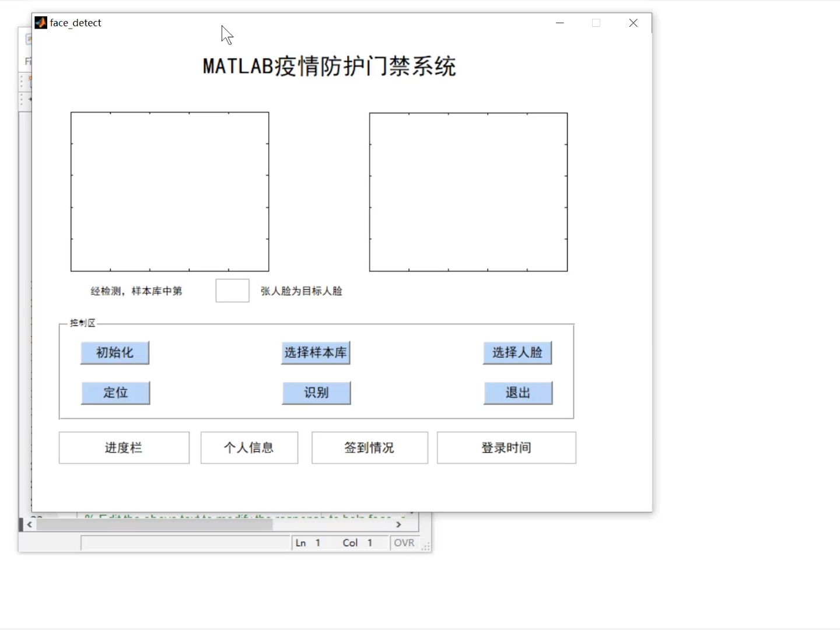Click the 选择人脸 button
The image size is (840, 630).
517,353
